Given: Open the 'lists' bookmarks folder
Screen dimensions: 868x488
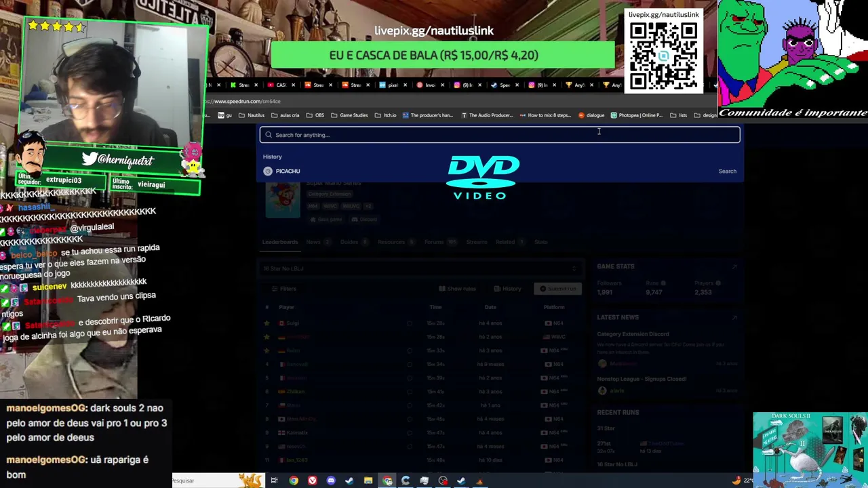Looking at the screenshot, I should click(x=678, y=115).
